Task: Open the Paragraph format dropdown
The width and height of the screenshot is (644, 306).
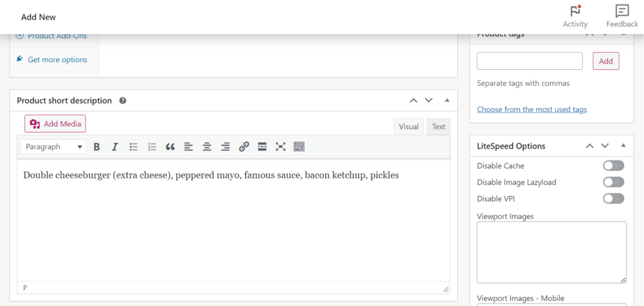Action: click(x=53, y=147)
